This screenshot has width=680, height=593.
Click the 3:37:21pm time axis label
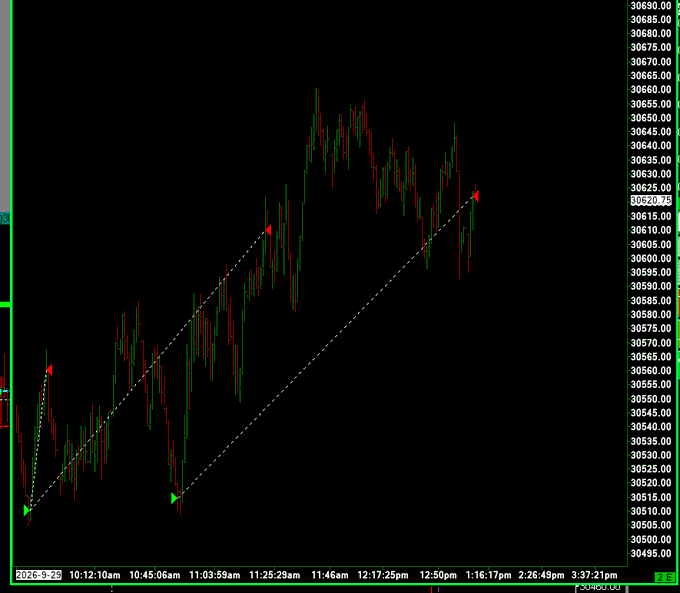pyautogui.click(x=594, y=575)
